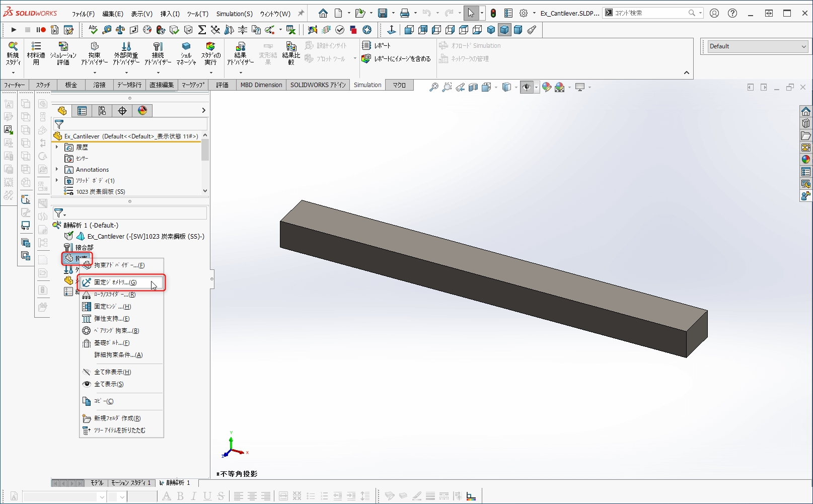Open the 新規スタディ (New Study) tool

[13, 53]
